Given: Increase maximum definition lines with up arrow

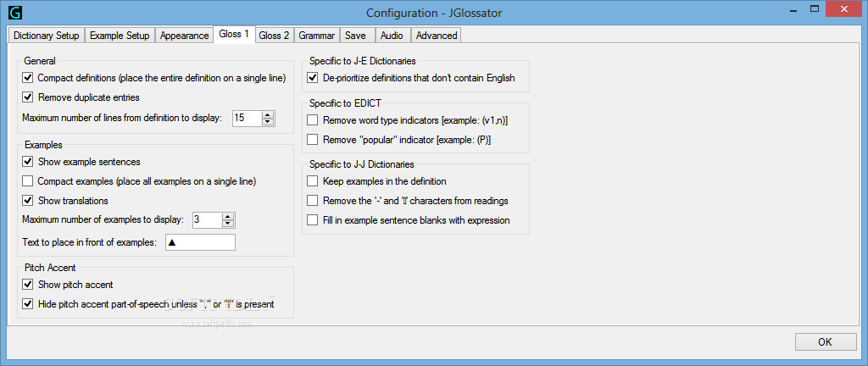Looking at the screenshot, I should point(268,115).
